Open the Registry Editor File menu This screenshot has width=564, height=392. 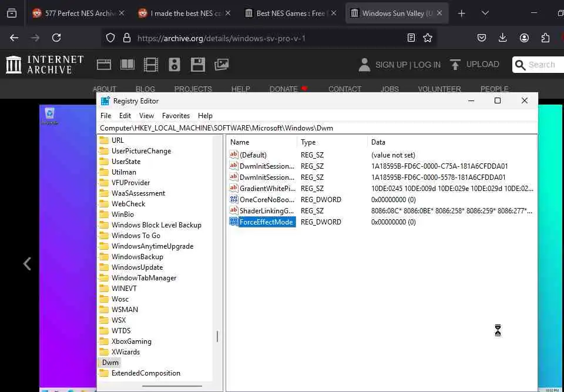pos(106,116)
